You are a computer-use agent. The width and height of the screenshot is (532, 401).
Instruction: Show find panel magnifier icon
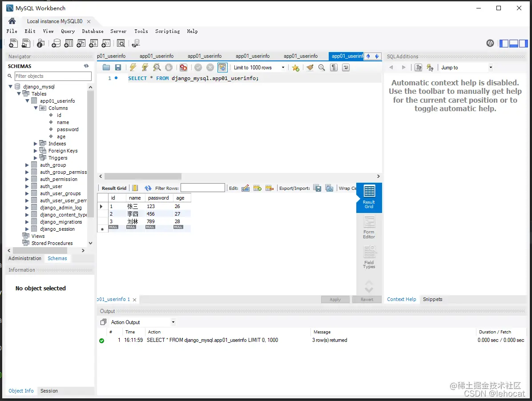[322, 68]
